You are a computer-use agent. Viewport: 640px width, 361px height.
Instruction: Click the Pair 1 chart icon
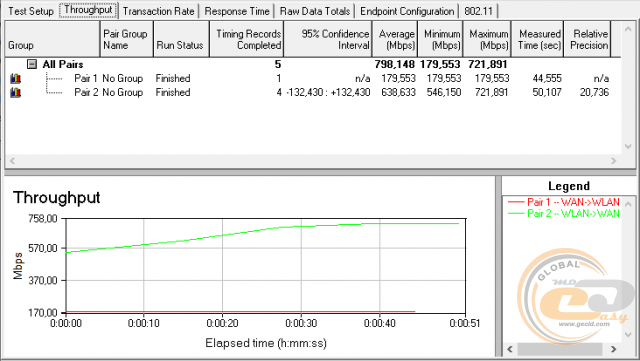(16, 78)
